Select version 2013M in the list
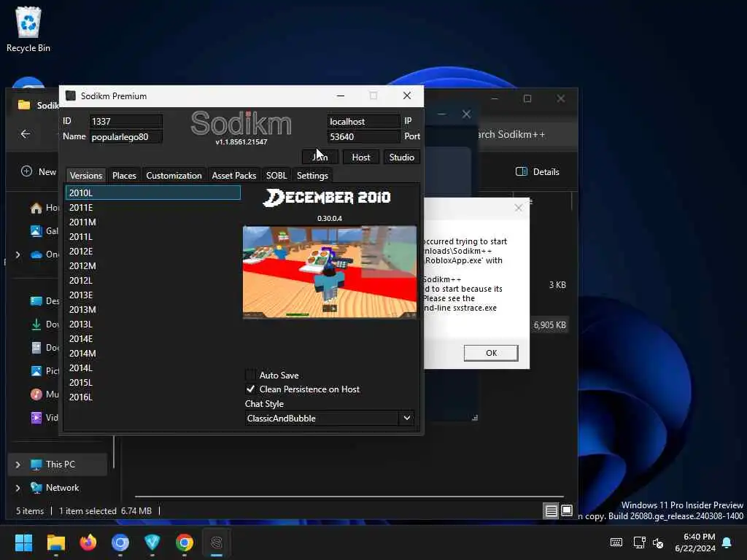This screenshot has height=560, width=747. point(153,309)
